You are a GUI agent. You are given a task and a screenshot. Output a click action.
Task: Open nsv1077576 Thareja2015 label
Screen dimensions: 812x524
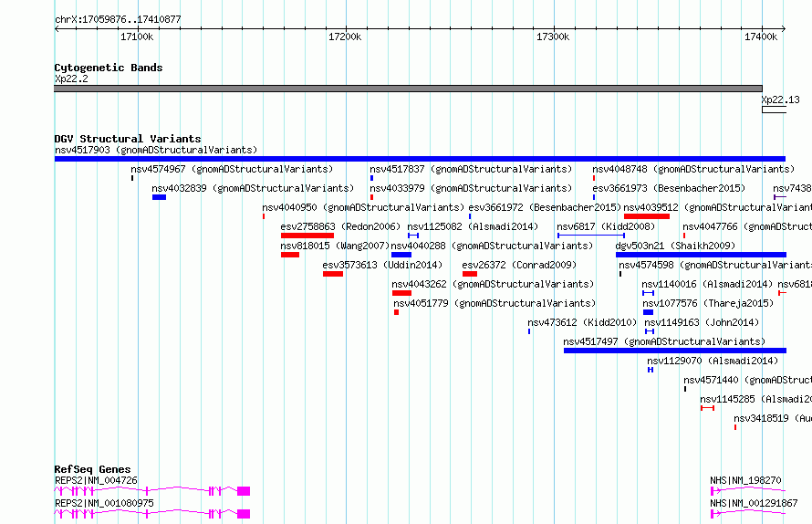coord(708,303)
